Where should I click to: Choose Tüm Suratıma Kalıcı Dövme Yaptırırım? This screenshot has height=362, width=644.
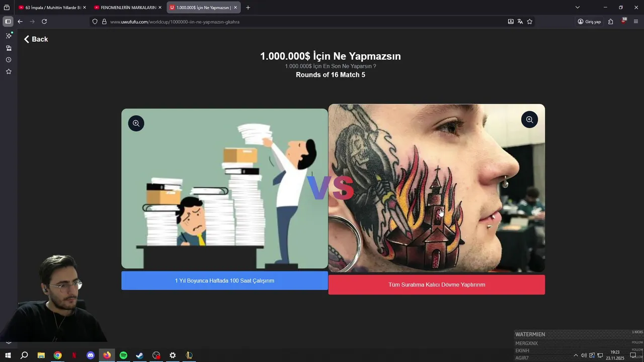pyautogui.click(x=437, y=285)
